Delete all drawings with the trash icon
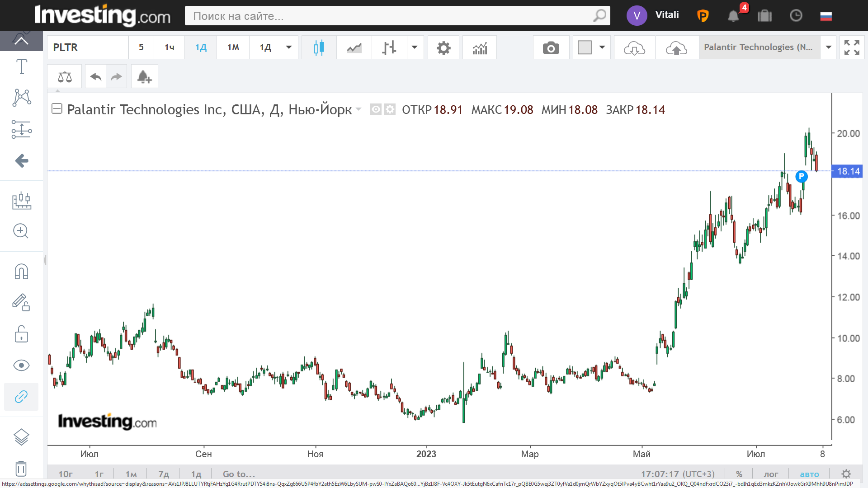This screenshot has height=488, width=868. 21,468
